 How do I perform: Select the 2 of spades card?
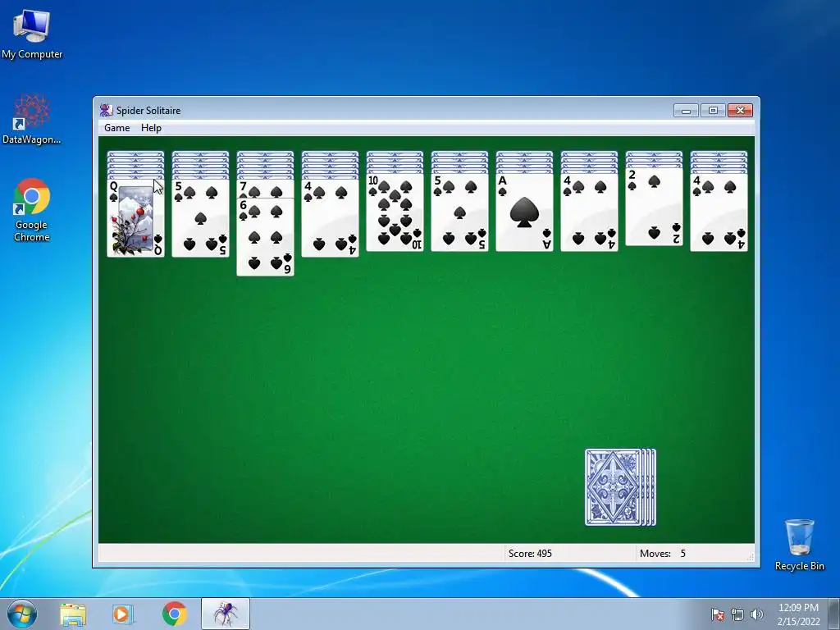click(x=654, y=207)
